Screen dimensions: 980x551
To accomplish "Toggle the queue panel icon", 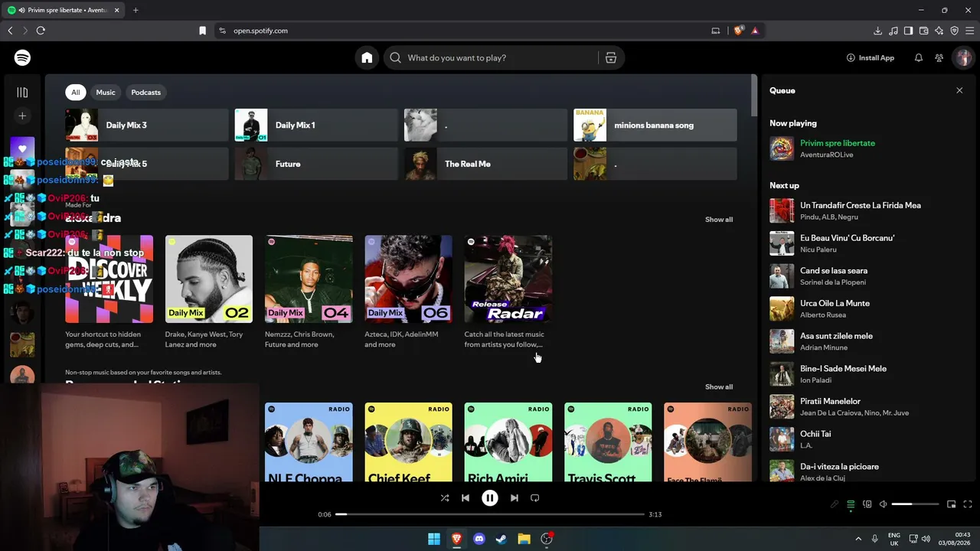I will (851, 504).
